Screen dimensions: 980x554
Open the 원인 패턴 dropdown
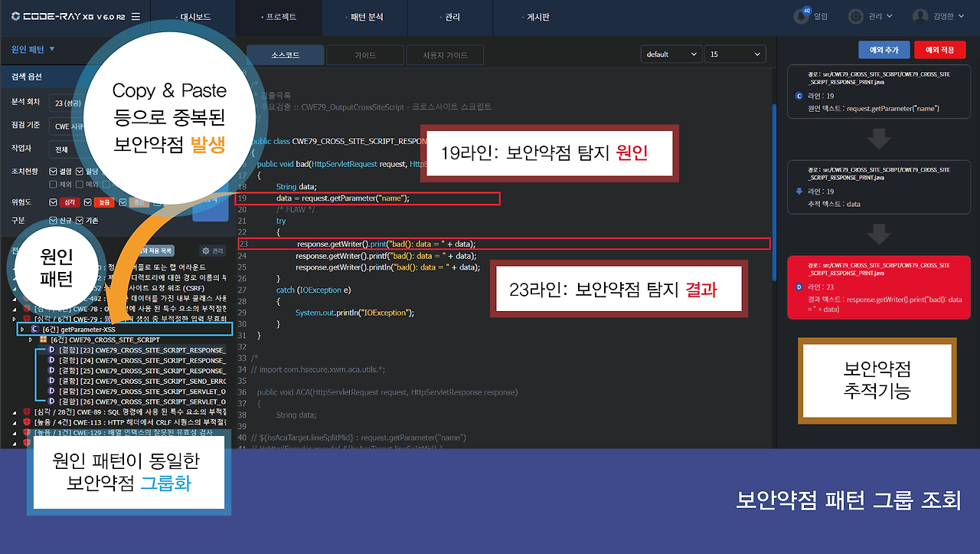(x=33, y=49)
